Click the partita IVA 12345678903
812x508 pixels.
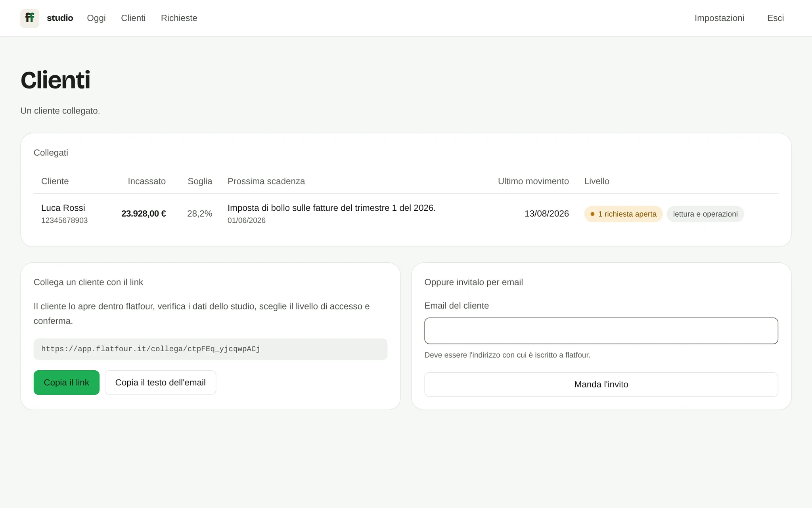coord(64,220)
